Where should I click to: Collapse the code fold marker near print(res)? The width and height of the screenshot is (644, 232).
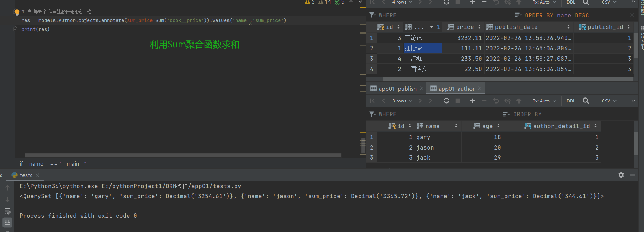15,29
